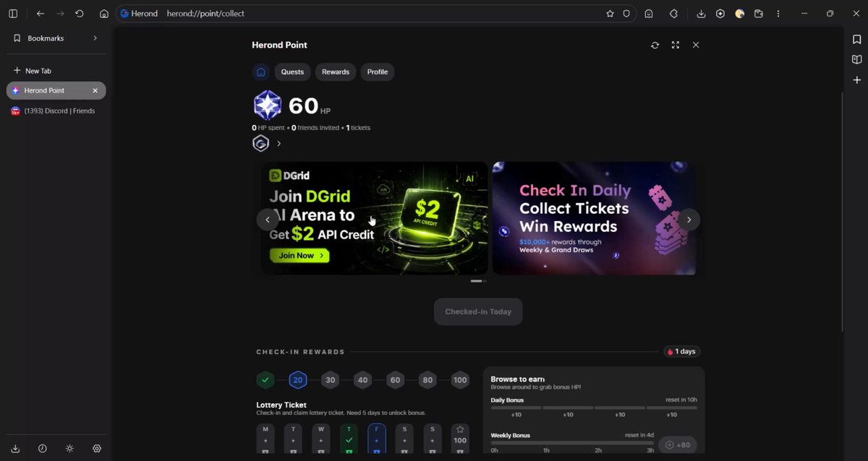This screenshot has width=868, height=461.
Task: Click Wednesday's lottery ticket card
Action: [320, 439]
